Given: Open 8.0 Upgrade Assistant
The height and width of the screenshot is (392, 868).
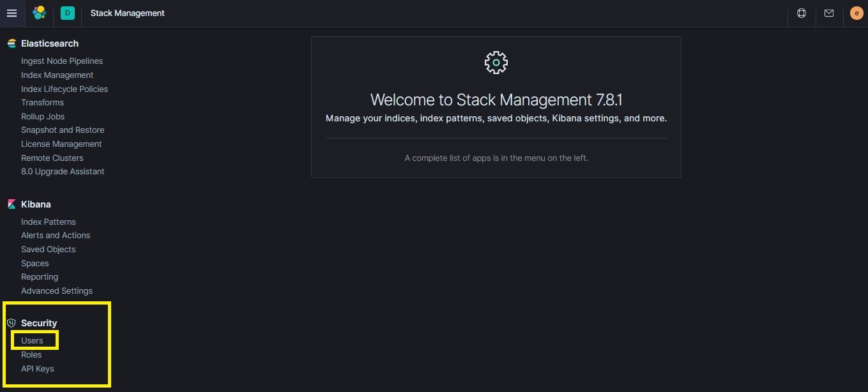Looking at the screenshot, I should point(63,171).
